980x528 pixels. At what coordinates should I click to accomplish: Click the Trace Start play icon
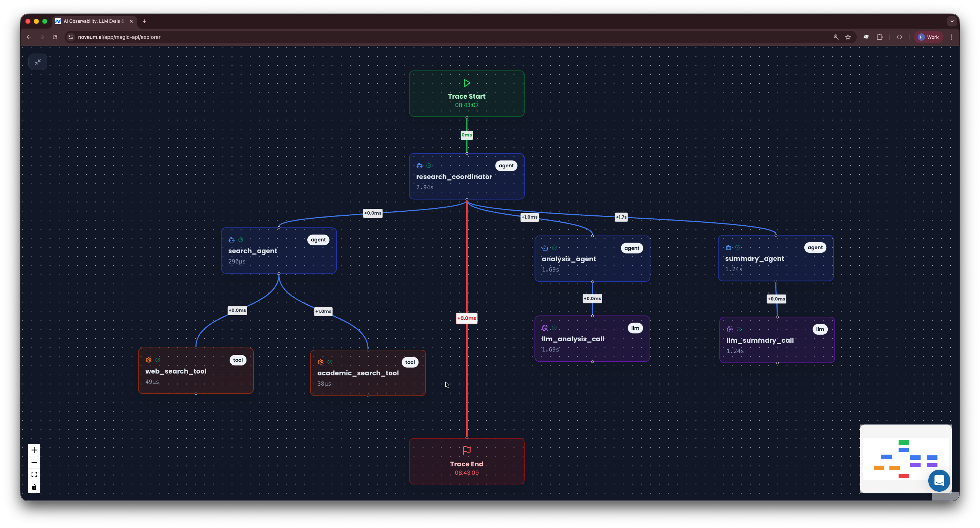[467, 83]
